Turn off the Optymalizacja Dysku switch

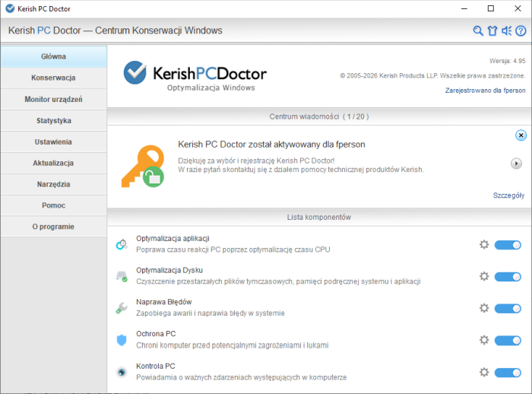pos(508,277)
